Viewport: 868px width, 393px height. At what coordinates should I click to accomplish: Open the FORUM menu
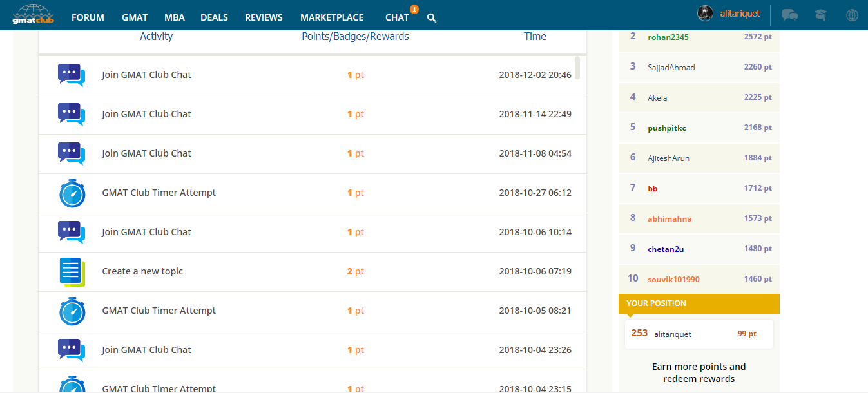88,17
